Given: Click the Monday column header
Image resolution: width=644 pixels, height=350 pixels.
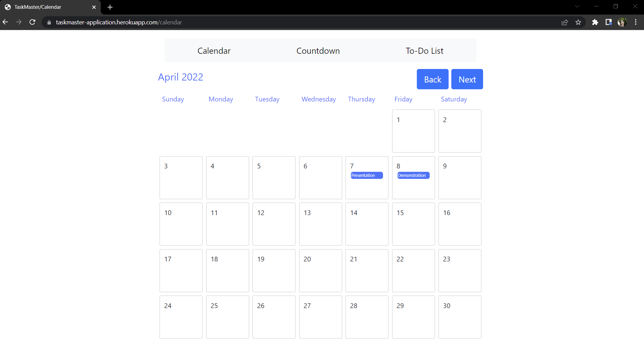Looking at the screenshot, I should click(221, 99).
